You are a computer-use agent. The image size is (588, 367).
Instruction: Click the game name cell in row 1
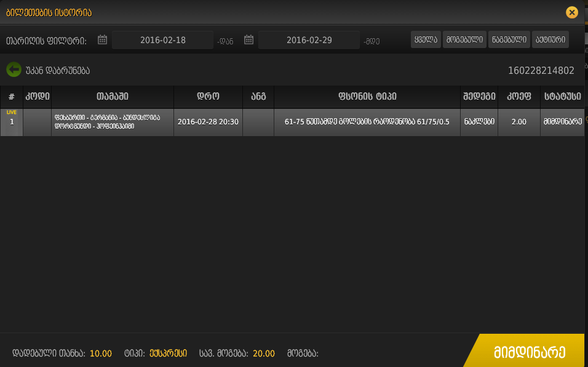coord(113,123)
